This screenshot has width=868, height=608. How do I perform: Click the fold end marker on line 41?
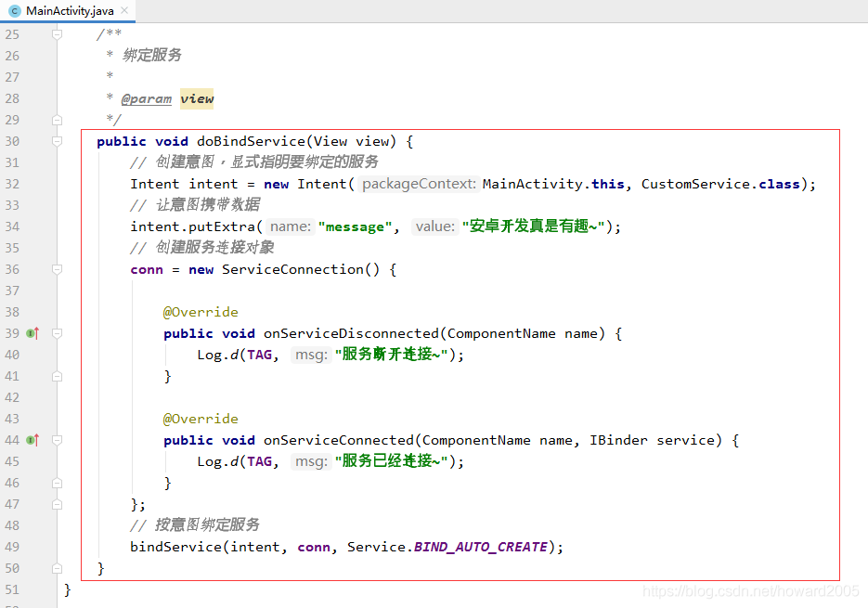tap(57, 376)
